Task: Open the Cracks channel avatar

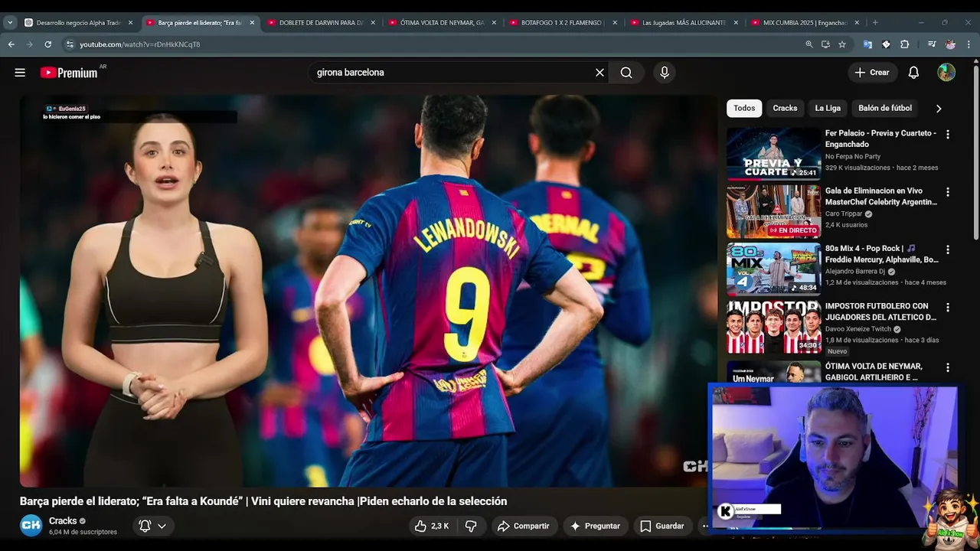Action: click(x=31, y=525)
